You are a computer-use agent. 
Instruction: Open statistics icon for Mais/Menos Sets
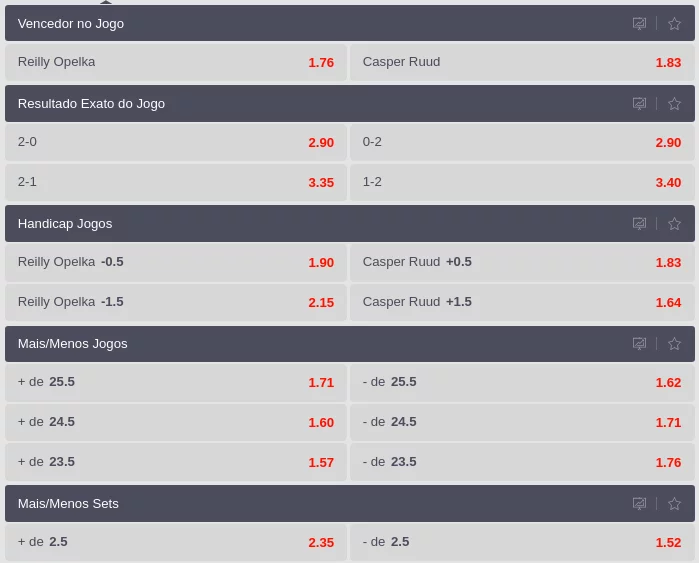639,503
